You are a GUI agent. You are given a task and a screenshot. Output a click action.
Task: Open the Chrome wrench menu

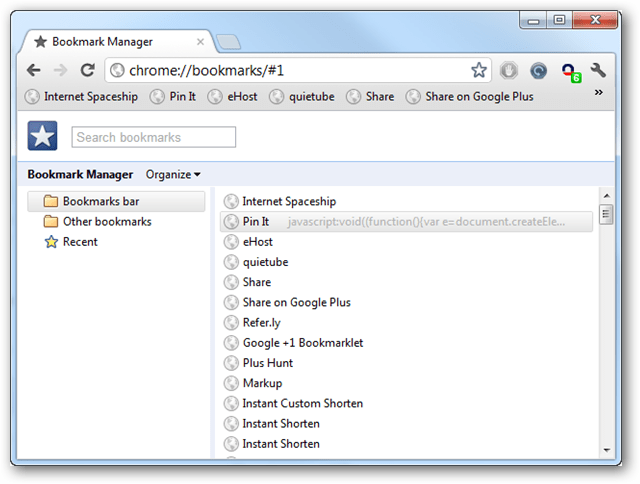[598, 70]
